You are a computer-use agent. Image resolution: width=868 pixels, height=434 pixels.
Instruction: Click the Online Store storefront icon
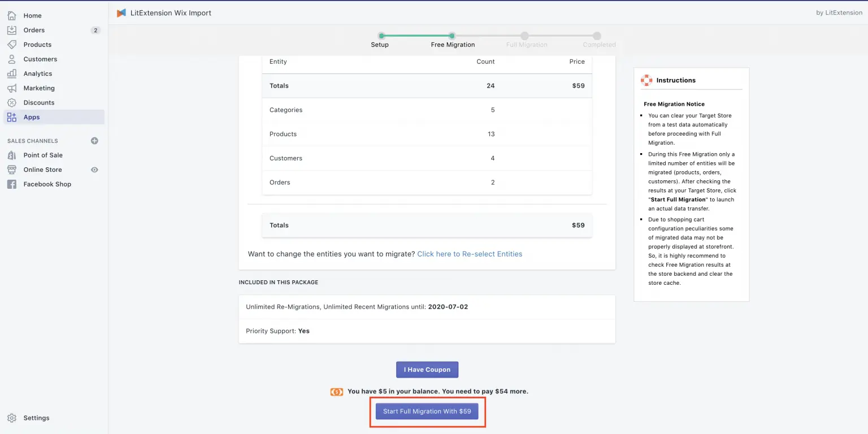12,170
